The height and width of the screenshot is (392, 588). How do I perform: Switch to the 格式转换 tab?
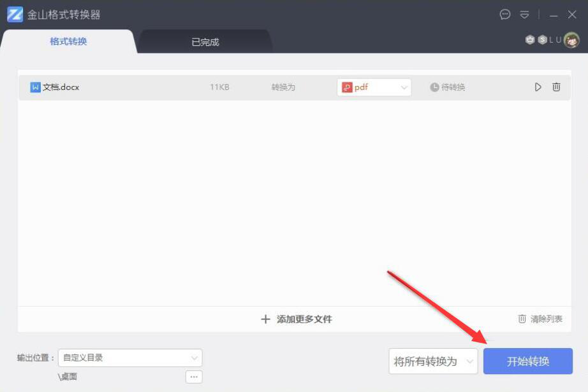click(x=68, y=41)
